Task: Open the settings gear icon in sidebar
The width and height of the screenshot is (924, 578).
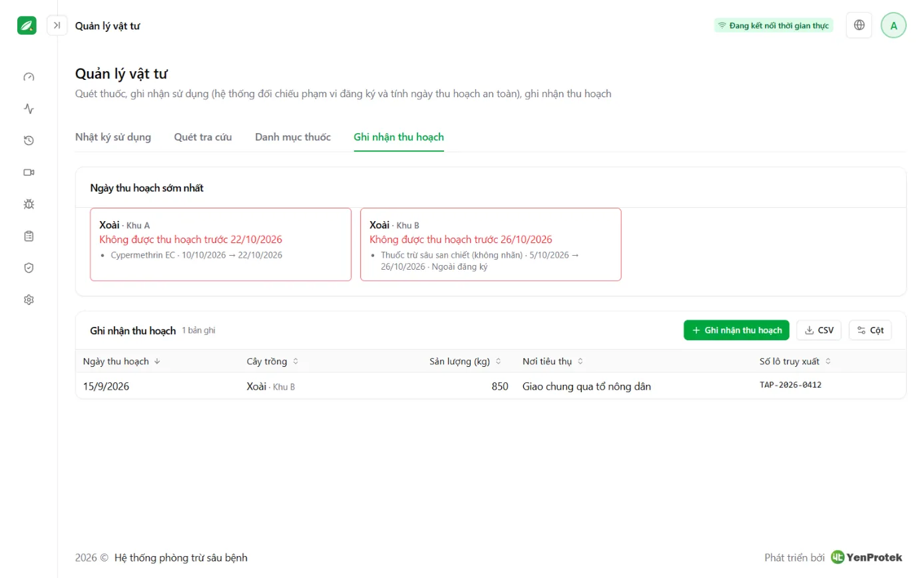Action: click(29, 300)
